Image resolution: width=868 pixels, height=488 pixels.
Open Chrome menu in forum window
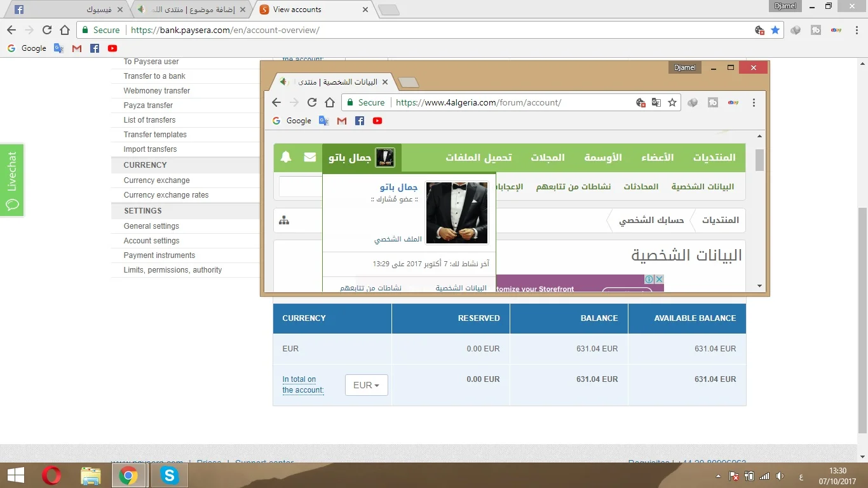coord(754,102)
